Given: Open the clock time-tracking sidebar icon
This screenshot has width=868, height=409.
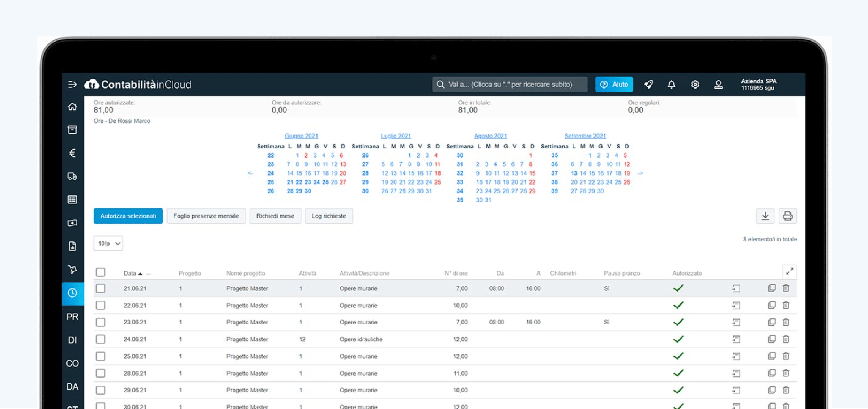Looking at the screenshot, I should [72, 293].
